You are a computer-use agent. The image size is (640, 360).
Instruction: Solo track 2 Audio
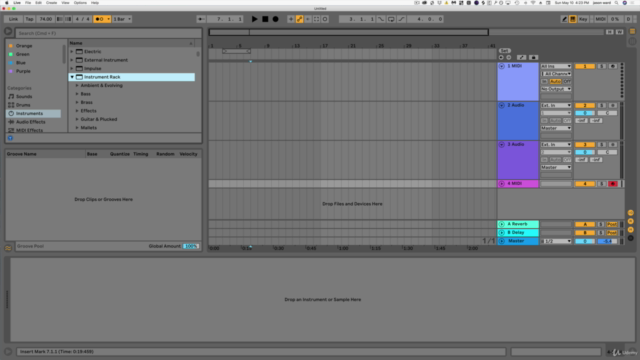tap(602, 105)
